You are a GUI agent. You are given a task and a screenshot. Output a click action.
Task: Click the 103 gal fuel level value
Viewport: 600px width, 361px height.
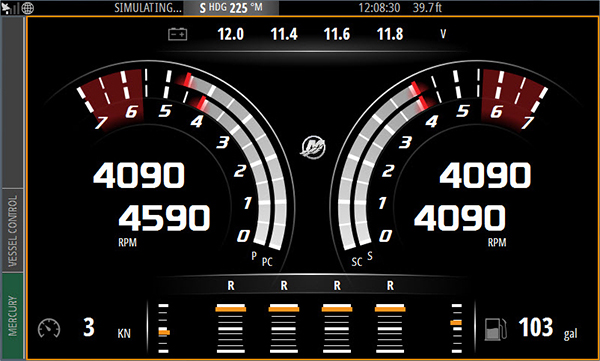click(x=536, y=327)
